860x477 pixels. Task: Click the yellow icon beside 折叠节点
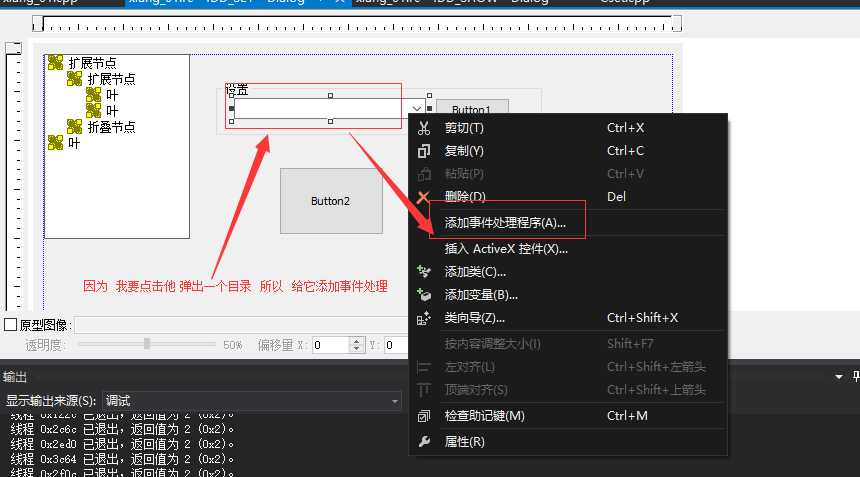(x=75, y=127)
